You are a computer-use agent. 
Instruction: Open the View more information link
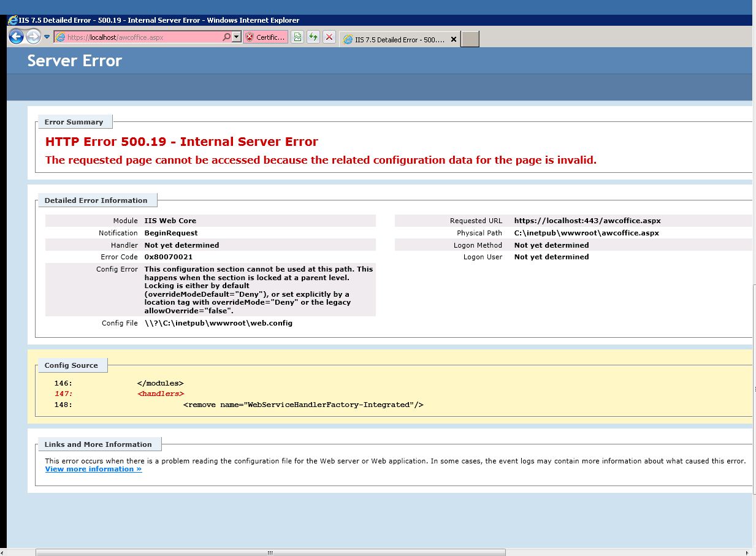pyautogui.click(x=93, y=469)
